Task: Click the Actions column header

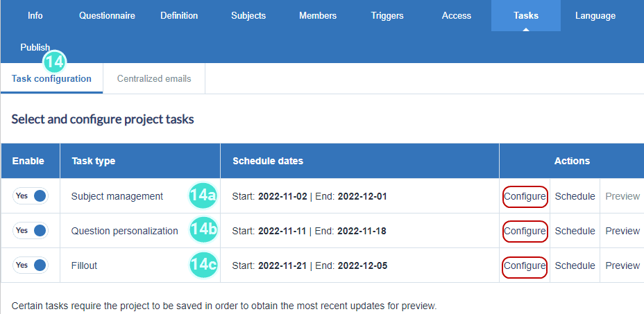Action: [572, 161]
